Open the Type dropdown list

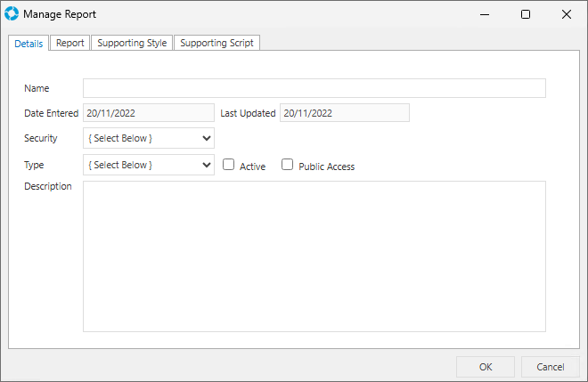pos(149,165)
